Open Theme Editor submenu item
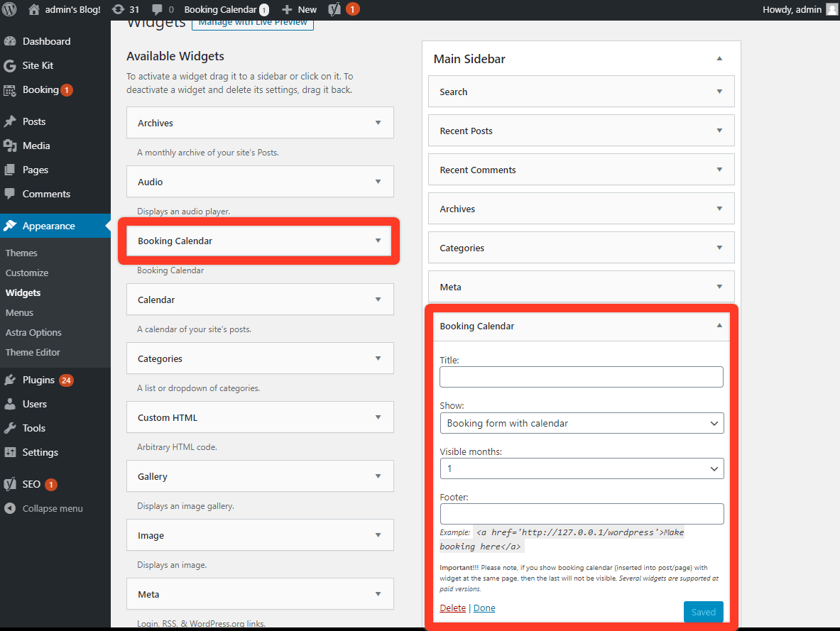Screen dimensions: 840x631 pyautogui.click(x=33, y=352)
